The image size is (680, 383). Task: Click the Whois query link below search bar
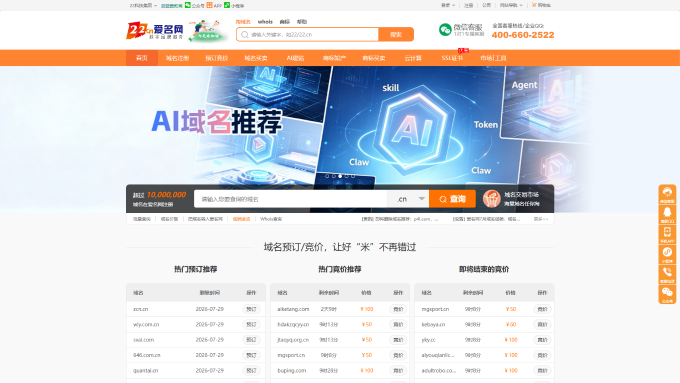point(271,219)
